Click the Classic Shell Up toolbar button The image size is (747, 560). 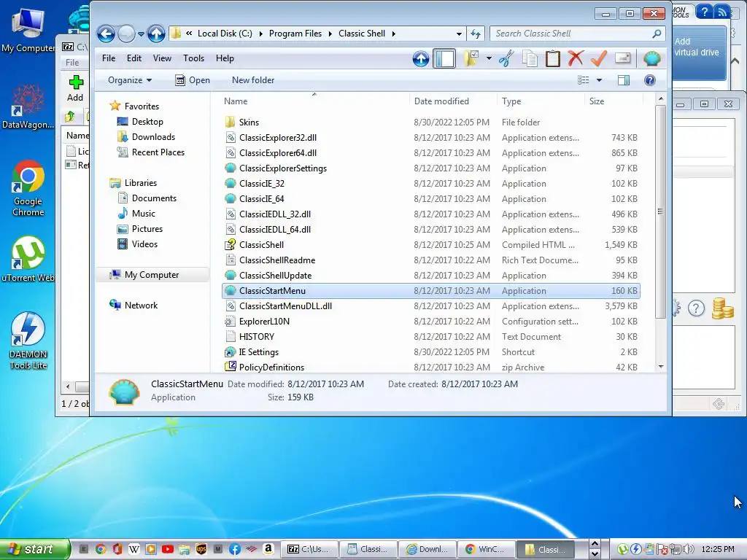(421, 58)
